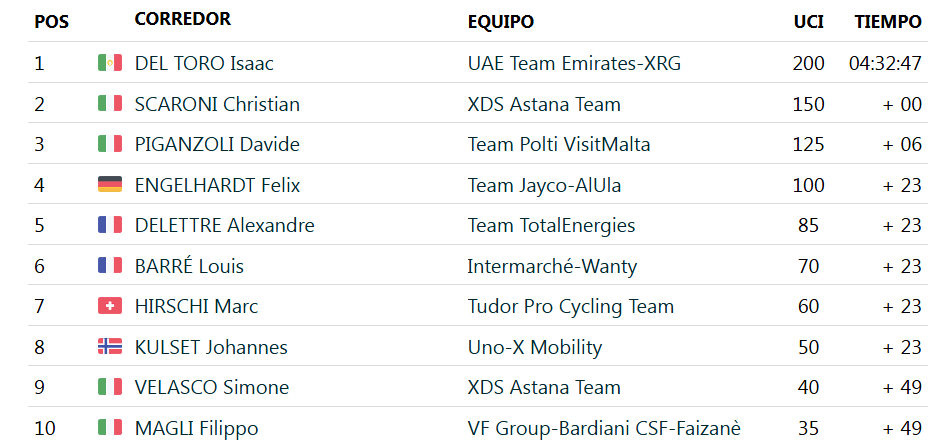This screenshot has height=442, width=948.
Task: Click the Swiss flag beside Hirschi
Action: pos(110,306)
